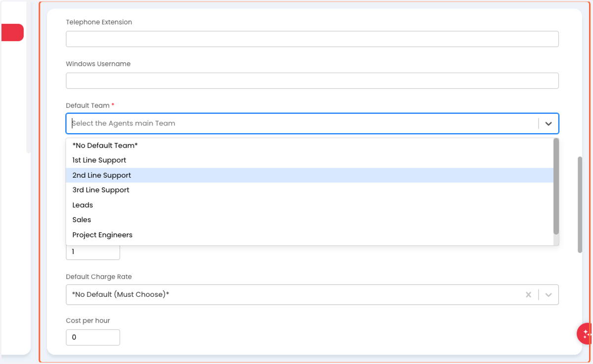This screenshot has width=593, height=364.
Task: Click the Cost per hour field
Action: point(93,337)
